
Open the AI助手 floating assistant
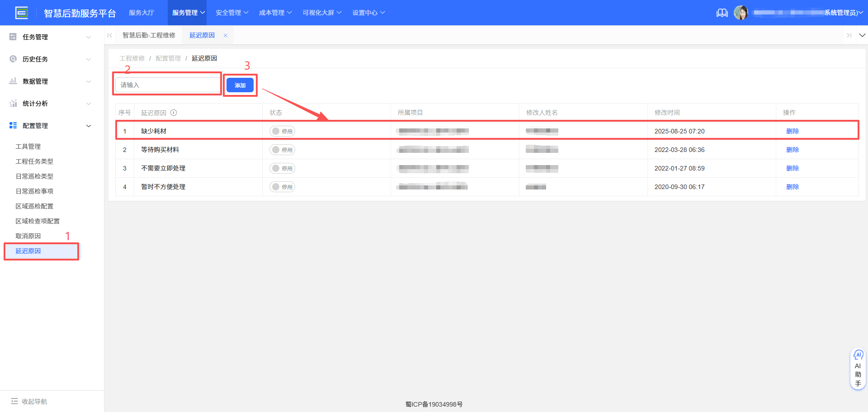click(x=858, y=367)
